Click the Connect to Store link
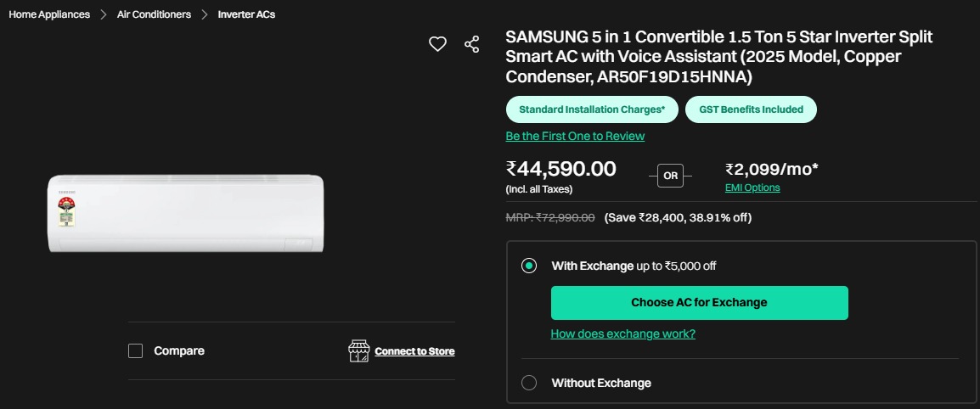 click(414, 351)
